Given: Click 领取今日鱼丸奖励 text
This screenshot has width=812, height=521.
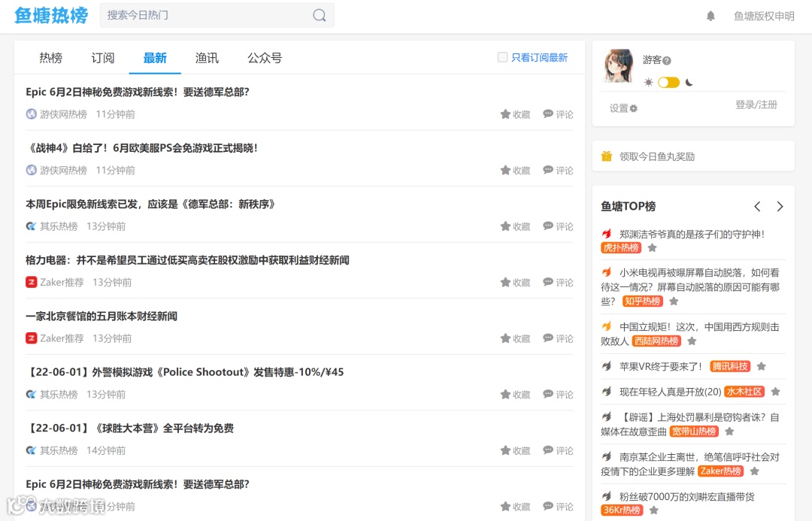Looking at the screenshot, I should pyautogui.click(x=657, y=156).
